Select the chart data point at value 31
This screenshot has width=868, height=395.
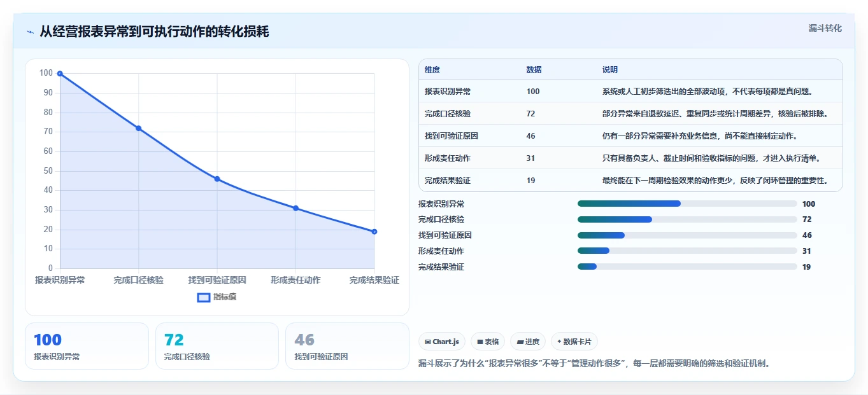[x=295, y=209]
